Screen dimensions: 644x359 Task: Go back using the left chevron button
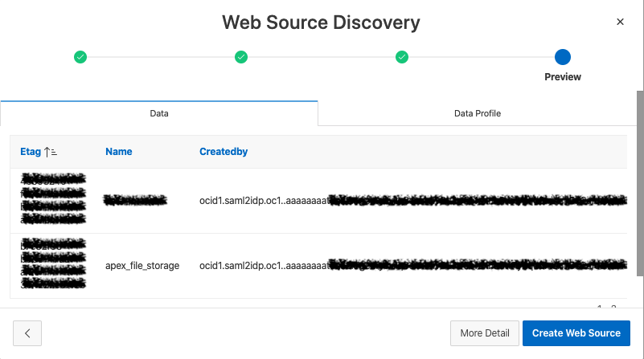coord(27,332)
